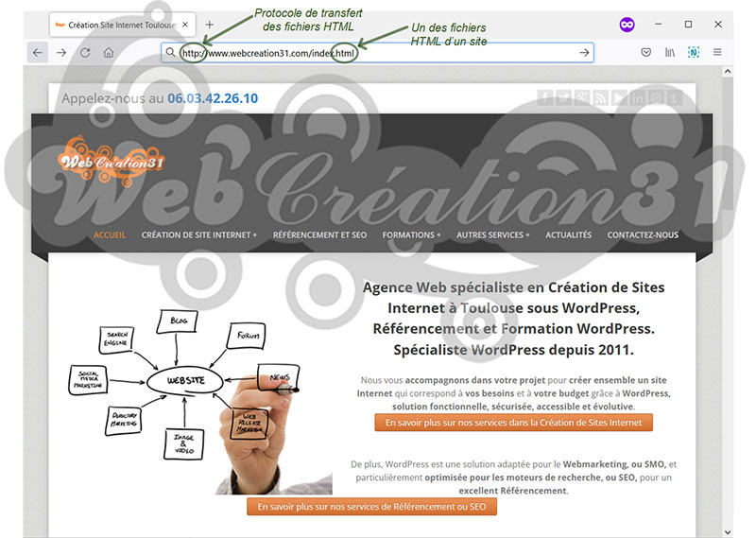Viewport: 756px width, 538px height.
Task: Click the 'Appelez-nous au' text
Action: pos(112,98)
